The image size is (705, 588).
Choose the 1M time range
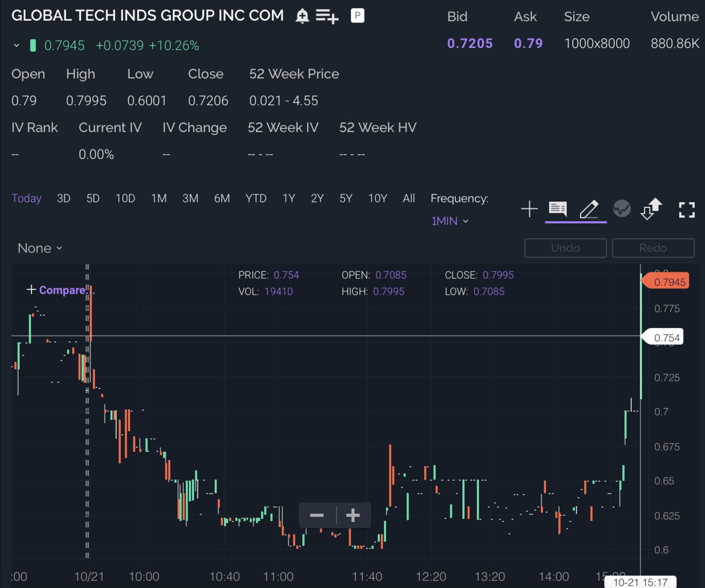point(159,198)
